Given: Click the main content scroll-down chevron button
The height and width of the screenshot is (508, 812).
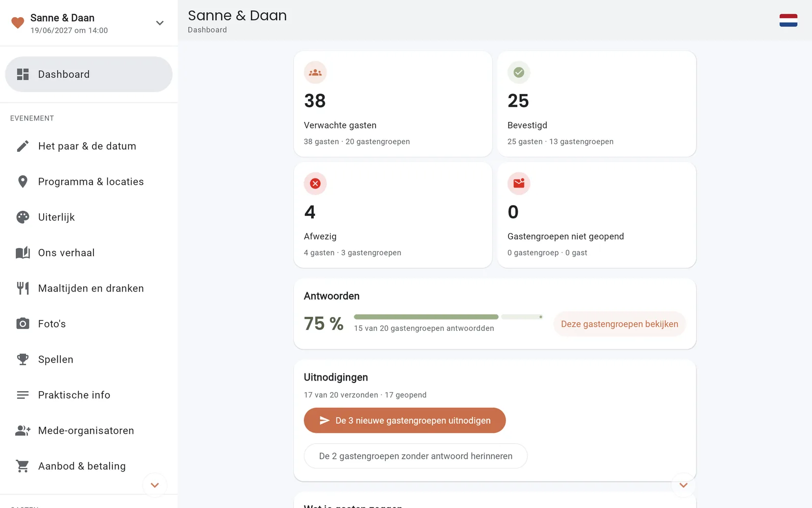Looking at the screenshot, I should point(683,485).
